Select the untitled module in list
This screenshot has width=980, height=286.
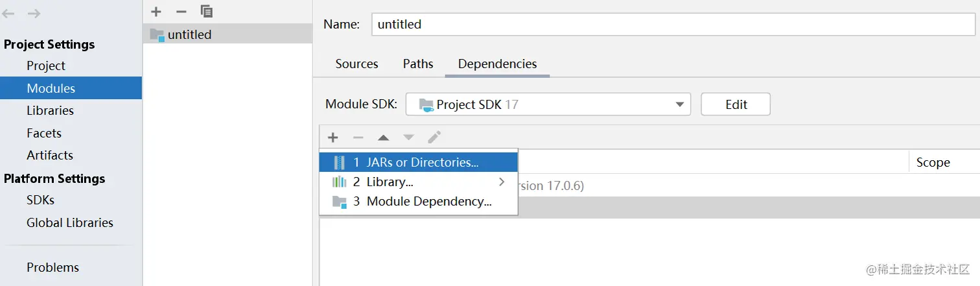pyautogui.click(x=227, y=34)
